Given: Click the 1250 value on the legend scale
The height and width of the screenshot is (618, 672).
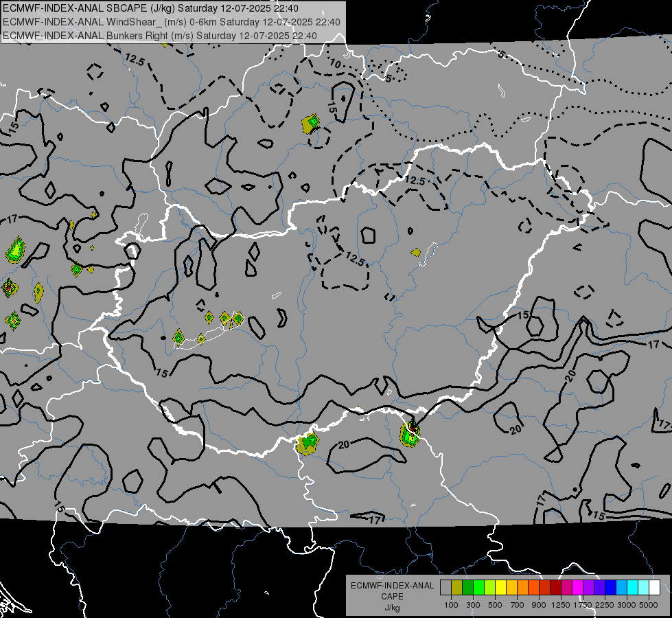Looking at the screenshot, I should point(561,605).
